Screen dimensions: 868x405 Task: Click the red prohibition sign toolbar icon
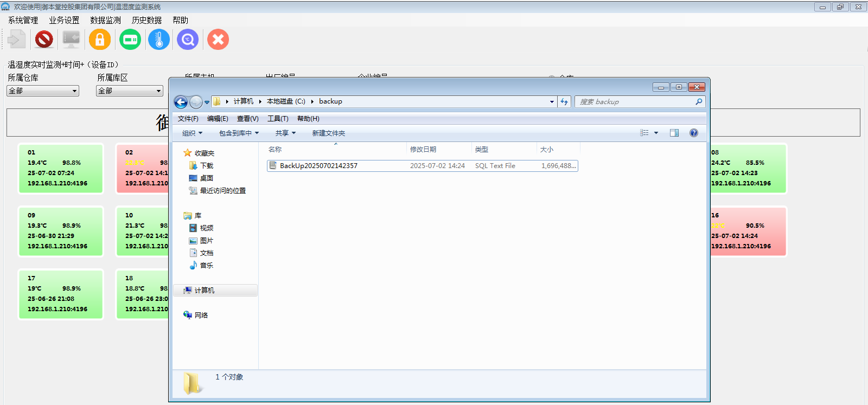pos(44,40)
